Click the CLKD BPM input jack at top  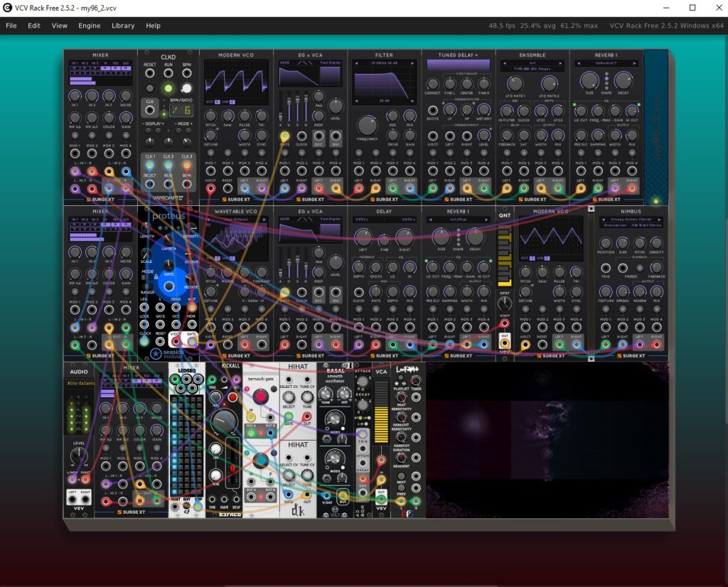[x=187, y=73]
